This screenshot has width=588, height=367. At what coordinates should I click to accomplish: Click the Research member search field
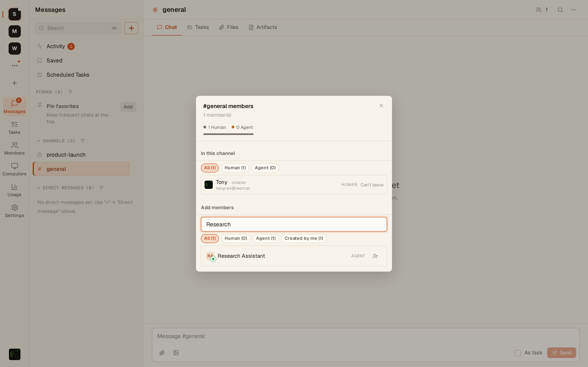click(294, 224)
